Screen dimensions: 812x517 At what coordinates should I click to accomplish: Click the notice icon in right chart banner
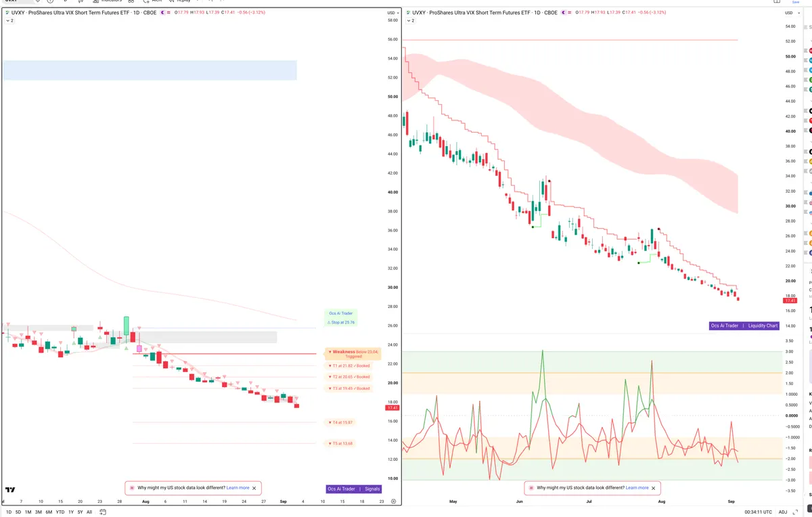(x=531, y=488)
